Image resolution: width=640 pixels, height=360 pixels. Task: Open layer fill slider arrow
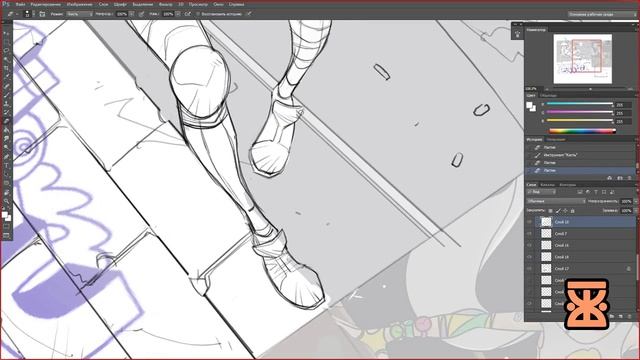pyautogui.click(x=636, y=211)
